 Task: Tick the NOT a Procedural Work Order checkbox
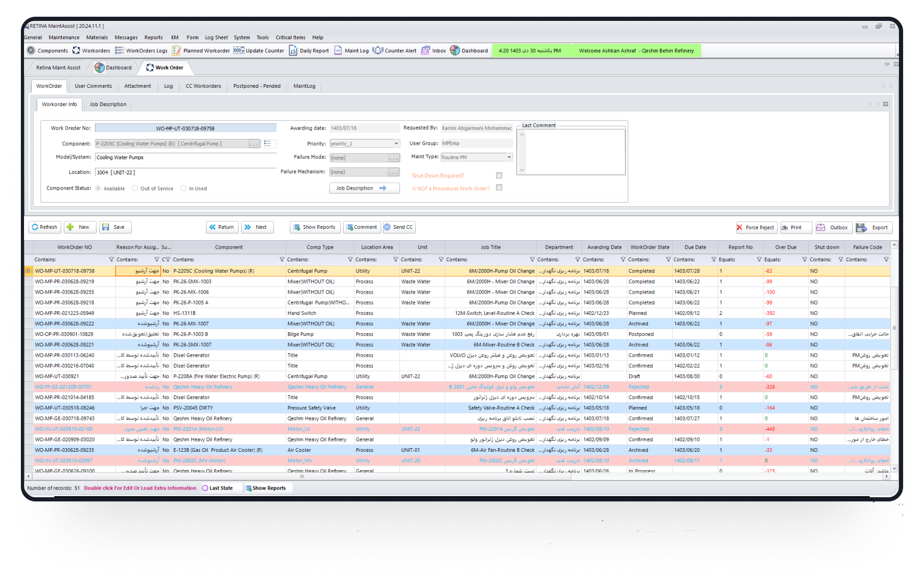click(499, 188)
